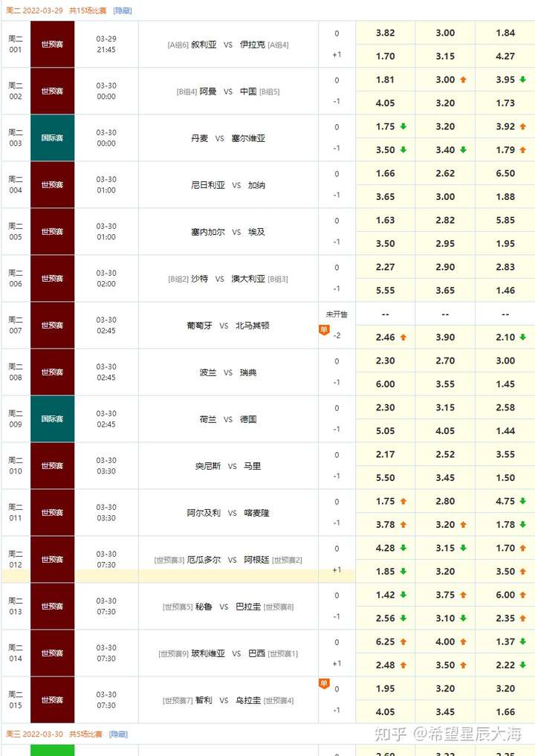Select home odds 1.42 for 秘鲁
Image resolution: width=535 pixels, height=756 pixels.
385,595
